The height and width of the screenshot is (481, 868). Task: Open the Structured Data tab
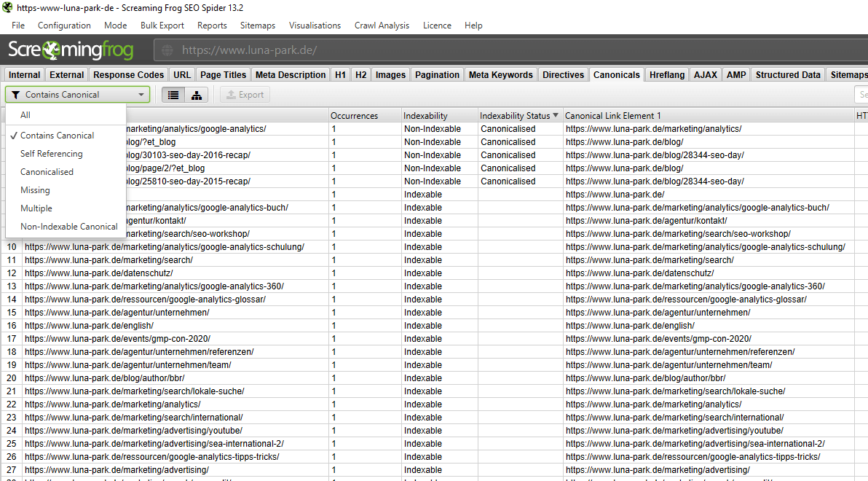point(787,74)
